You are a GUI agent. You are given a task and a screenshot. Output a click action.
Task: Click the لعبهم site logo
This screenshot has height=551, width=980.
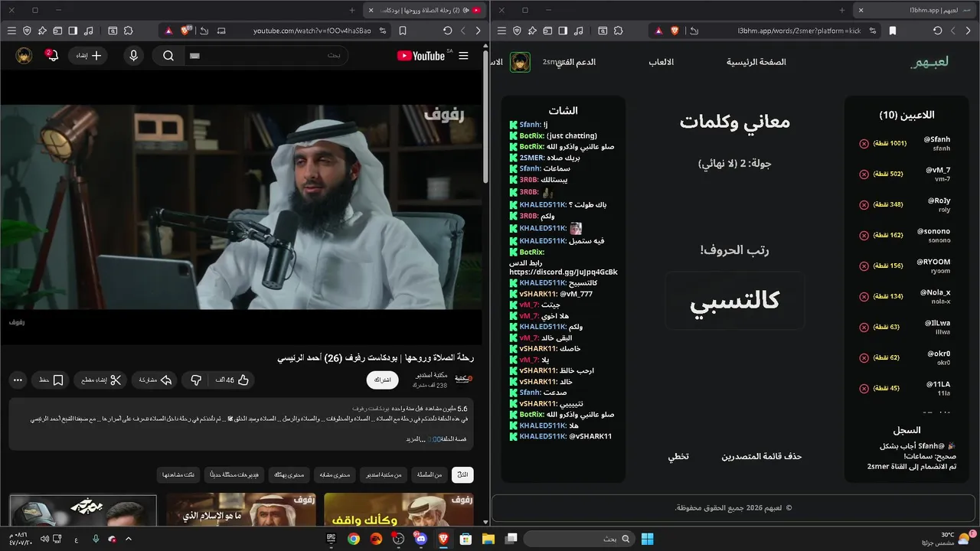click(929, 62)
